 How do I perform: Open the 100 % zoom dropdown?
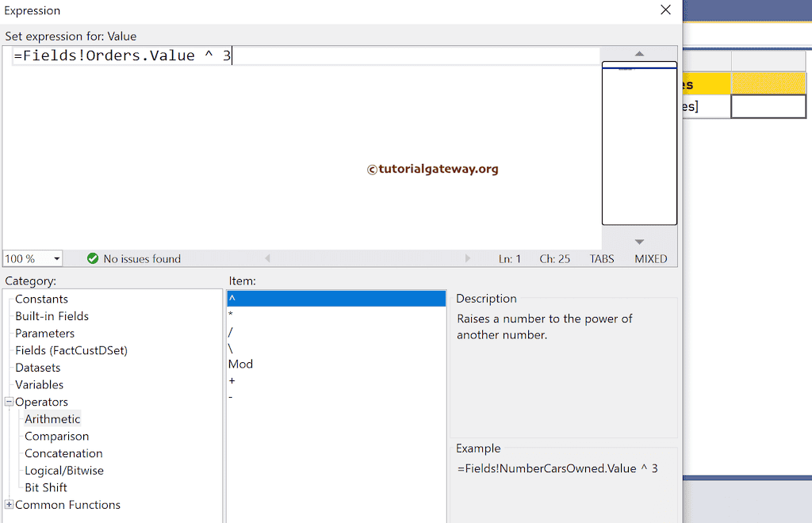(x=56, y=258)
